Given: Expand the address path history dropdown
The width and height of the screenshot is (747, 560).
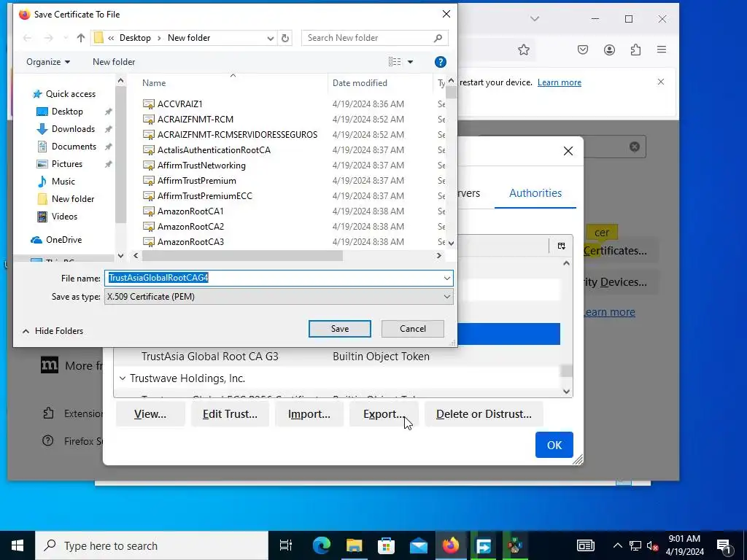Looking at the screenshot, I should [x=270, y=38].
